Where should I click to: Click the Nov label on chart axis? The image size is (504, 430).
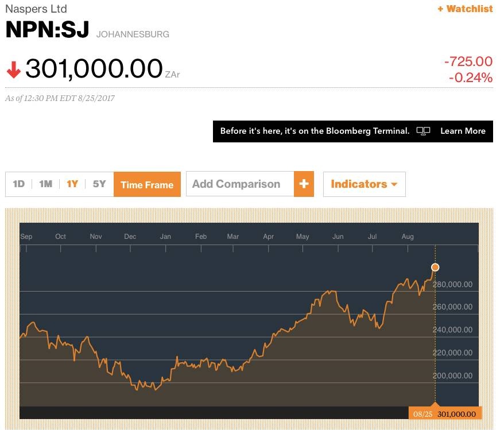click(x=96, y=237)
